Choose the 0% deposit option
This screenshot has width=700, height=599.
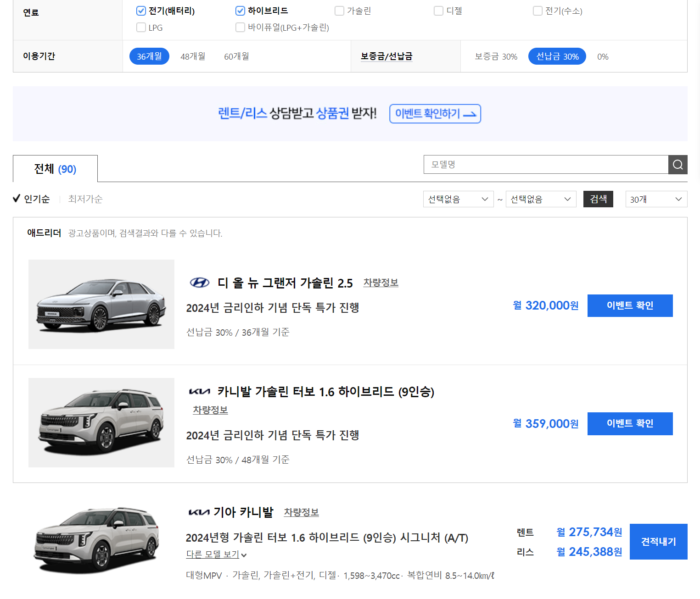(x=603, y=56)
